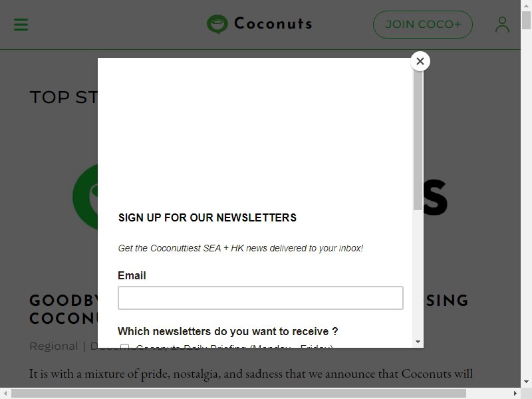Screen dimensions: 532x399
Task: Click the popup's vertical scrollbar thumb
Action: tap(418, 140)
